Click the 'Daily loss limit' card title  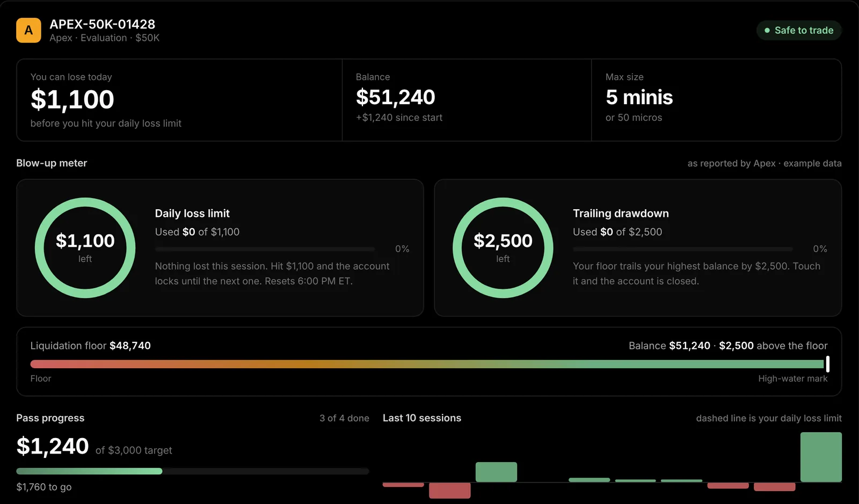click(x=192, y=214)
